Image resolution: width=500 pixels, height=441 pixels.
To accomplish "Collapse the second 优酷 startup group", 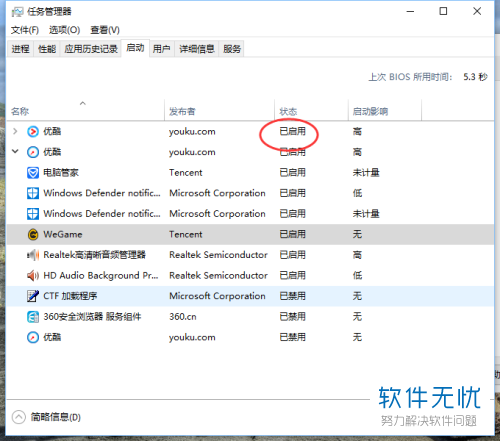I will [15, 152].
